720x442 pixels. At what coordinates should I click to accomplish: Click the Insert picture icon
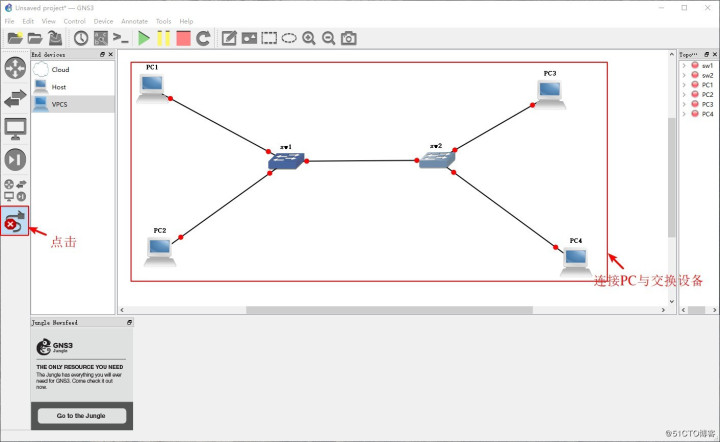249,38
